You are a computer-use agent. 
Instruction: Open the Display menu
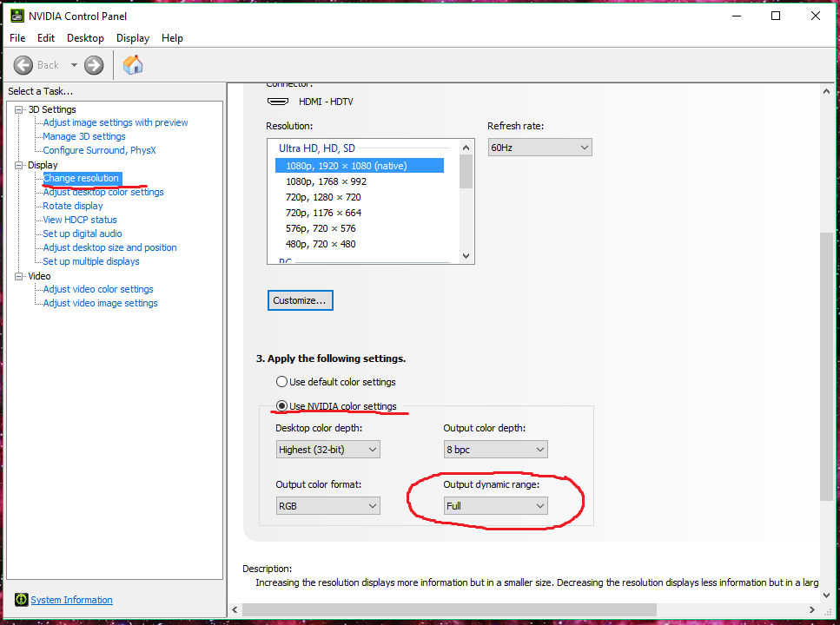[133, 38]
